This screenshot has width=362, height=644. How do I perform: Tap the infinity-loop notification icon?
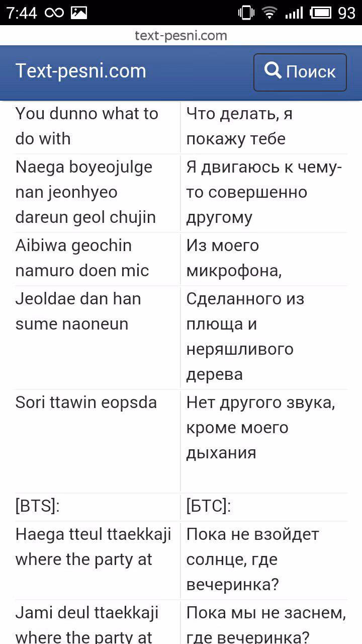[54, 13]
